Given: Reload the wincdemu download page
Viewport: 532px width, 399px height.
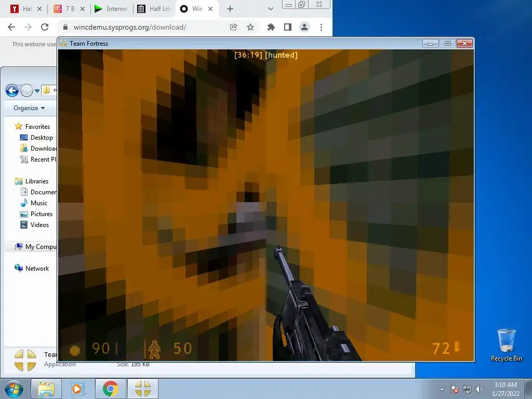Looking at the screenshot, I should click(45, 27).
